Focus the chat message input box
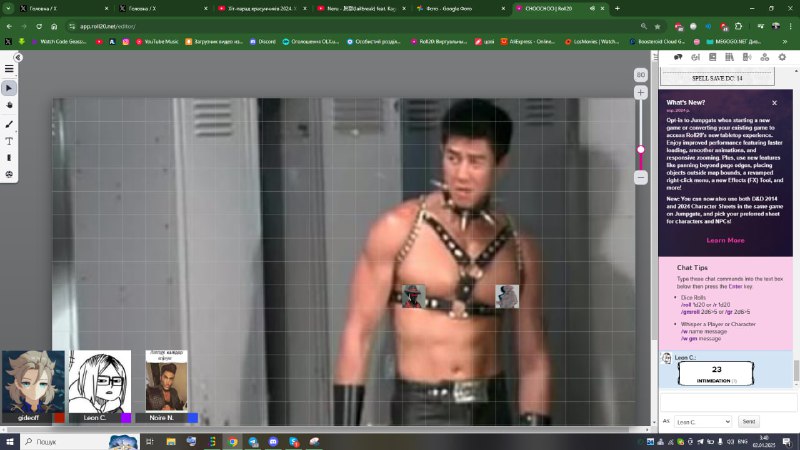The width and height of the screenshot is (800, 450). [728, 402]
